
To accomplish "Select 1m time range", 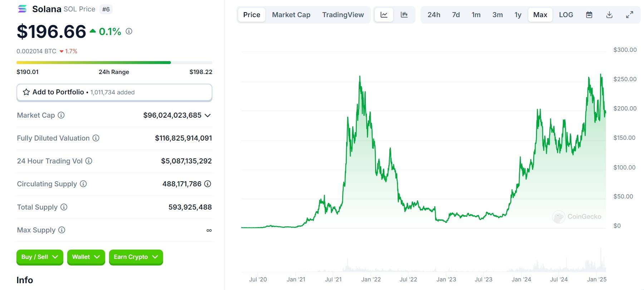I will pyautogui.click(x=476, y=15).
